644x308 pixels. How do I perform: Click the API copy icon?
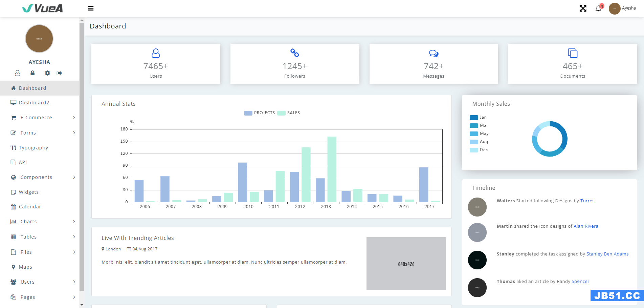tap(13, 162)
